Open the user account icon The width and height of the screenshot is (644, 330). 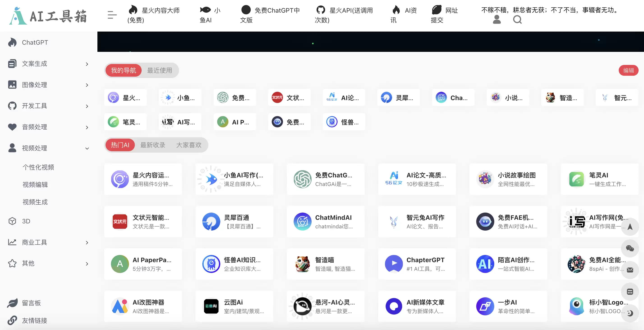497,20
